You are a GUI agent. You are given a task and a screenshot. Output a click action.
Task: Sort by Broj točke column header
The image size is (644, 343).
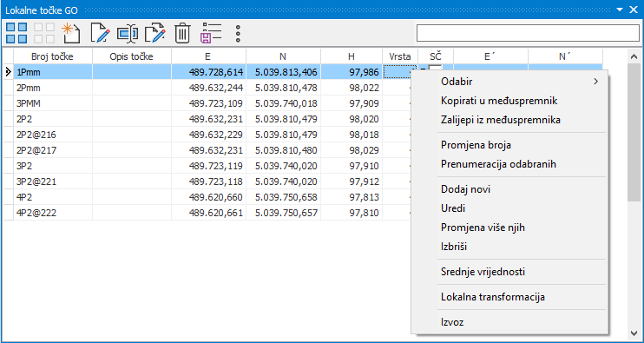click(x=53, y=56)
